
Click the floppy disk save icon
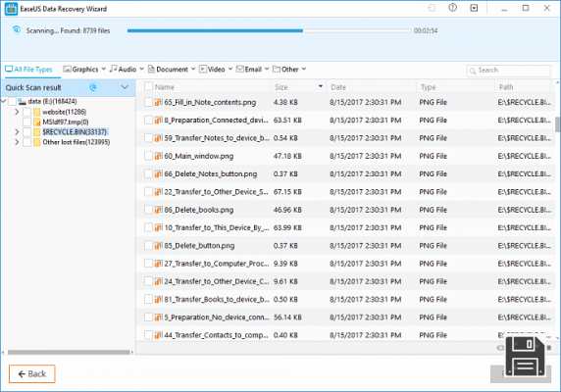(525, 356)
